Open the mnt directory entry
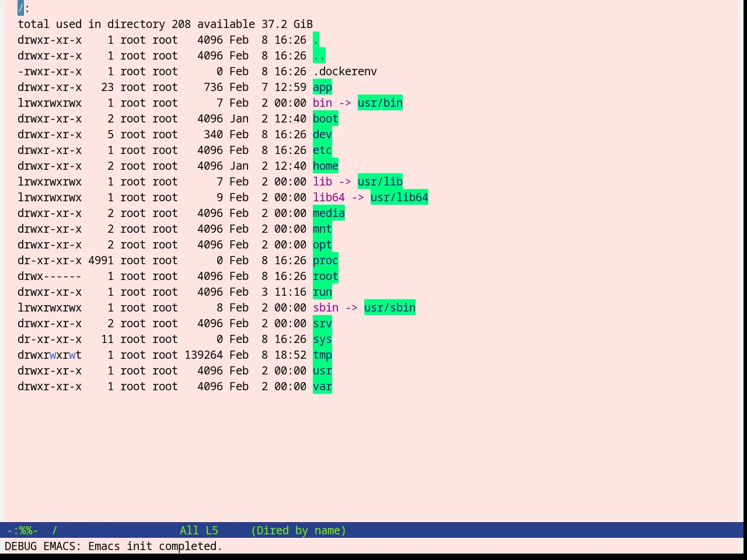The height and width of the screenshot is (560, 747). [x=322, y=229]
